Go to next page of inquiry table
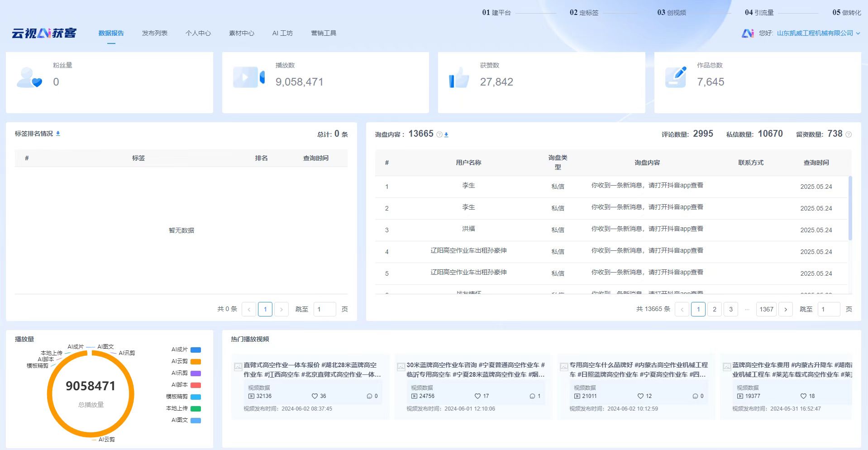This screenshot has height=450, width=868. (786, 309)
